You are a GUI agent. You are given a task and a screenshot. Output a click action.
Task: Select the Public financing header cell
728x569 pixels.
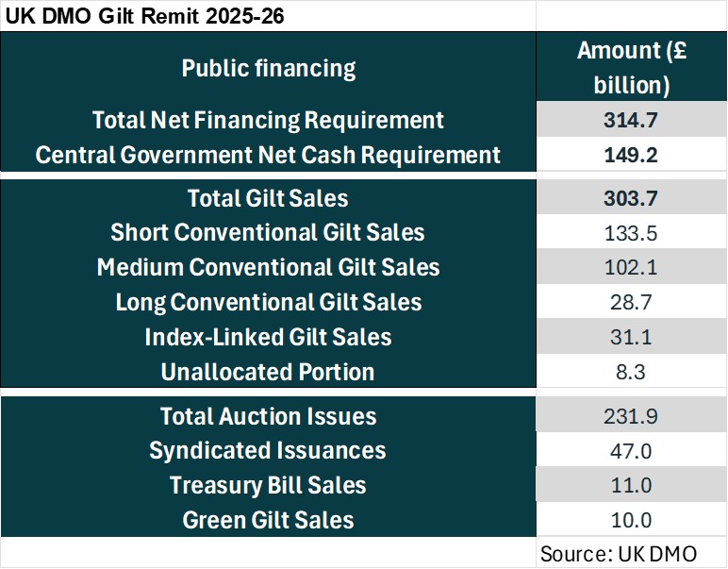(x=268, y=68)
